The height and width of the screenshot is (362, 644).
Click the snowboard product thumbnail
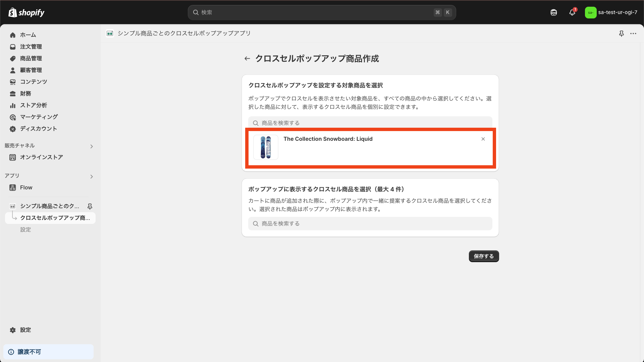coord(265,147)
